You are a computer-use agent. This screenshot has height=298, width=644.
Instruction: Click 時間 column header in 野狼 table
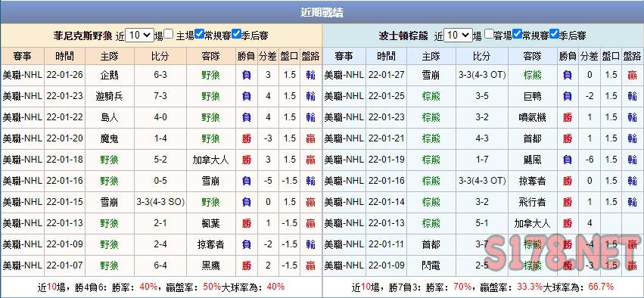[64, 56]
